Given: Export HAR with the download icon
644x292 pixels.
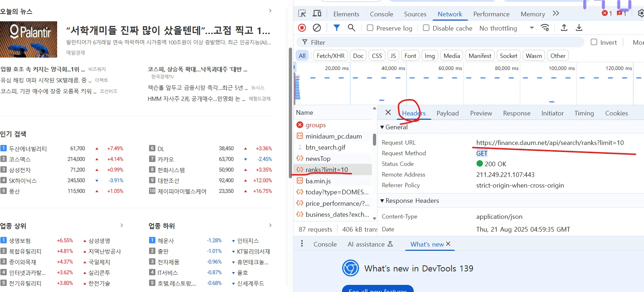Looking at the screenshot, I should (579, 28).
